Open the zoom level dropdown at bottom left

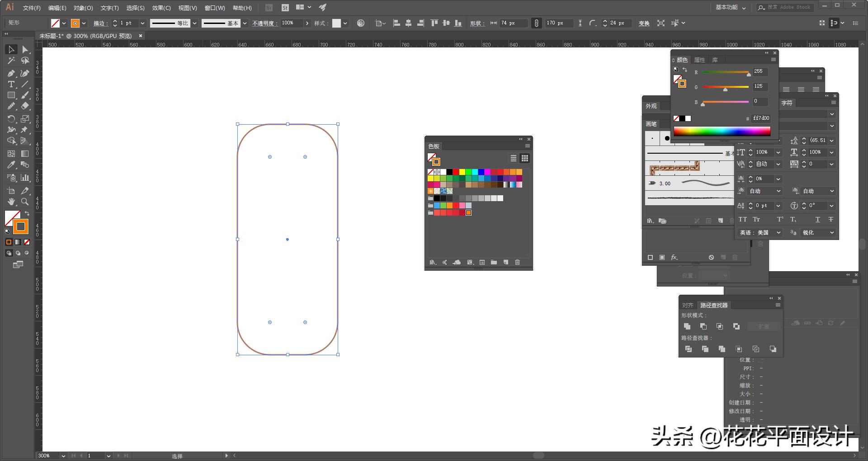click(62, 456)
